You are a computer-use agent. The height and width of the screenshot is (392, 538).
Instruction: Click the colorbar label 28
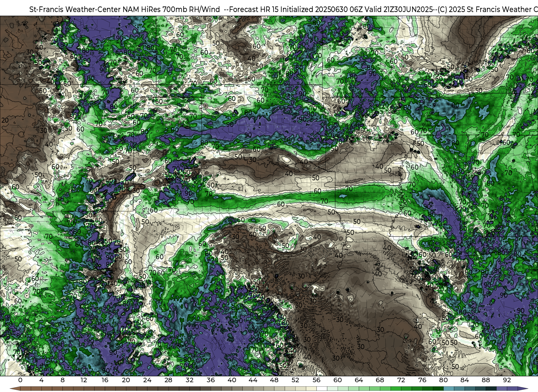(168, 380)
